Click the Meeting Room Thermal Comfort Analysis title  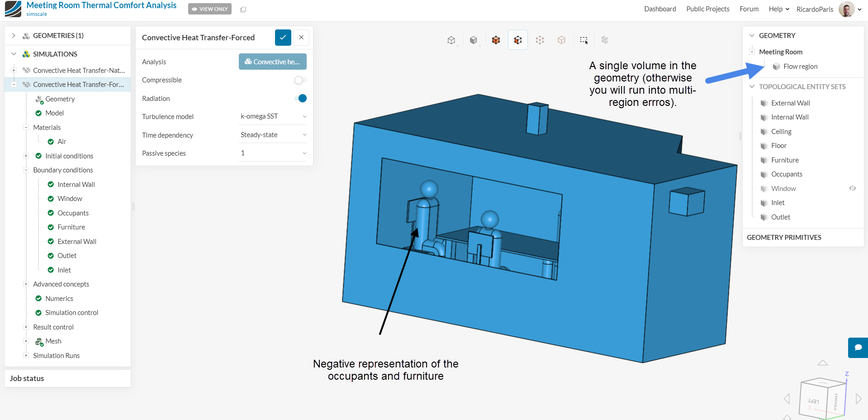101,5
